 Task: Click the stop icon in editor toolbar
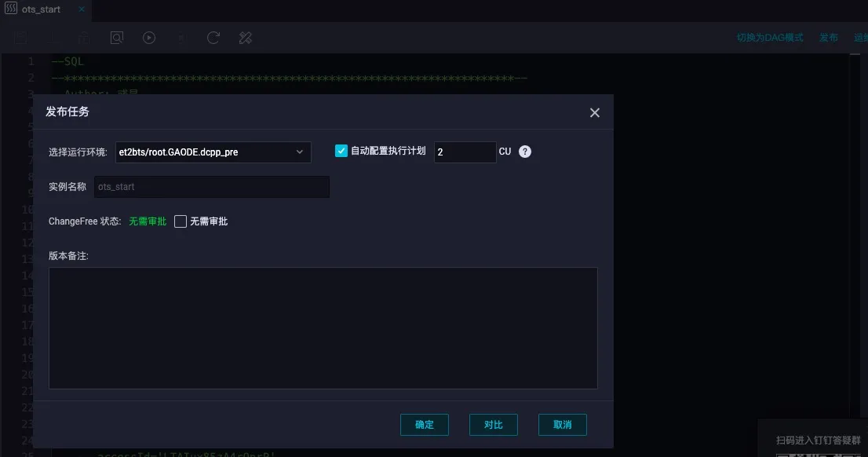(181, 38)
